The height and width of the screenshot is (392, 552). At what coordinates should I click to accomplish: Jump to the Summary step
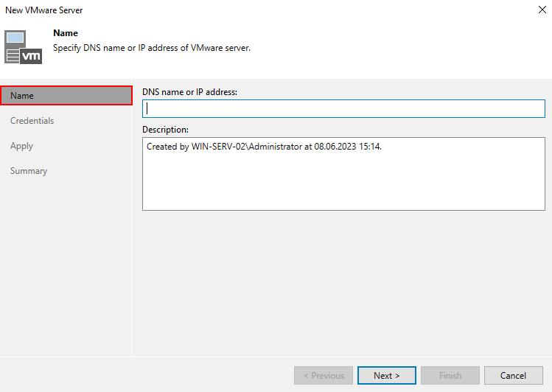(29, 171)
